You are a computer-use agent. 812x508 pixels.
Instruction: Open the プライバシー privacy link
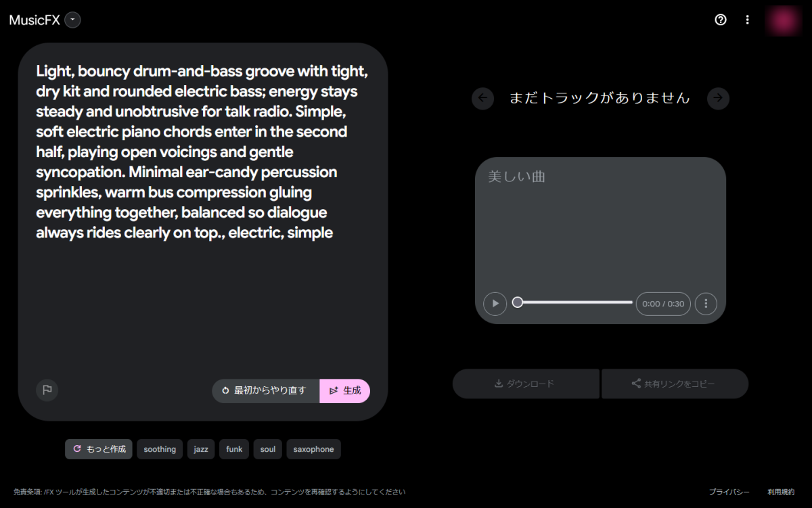click(729, 492)
